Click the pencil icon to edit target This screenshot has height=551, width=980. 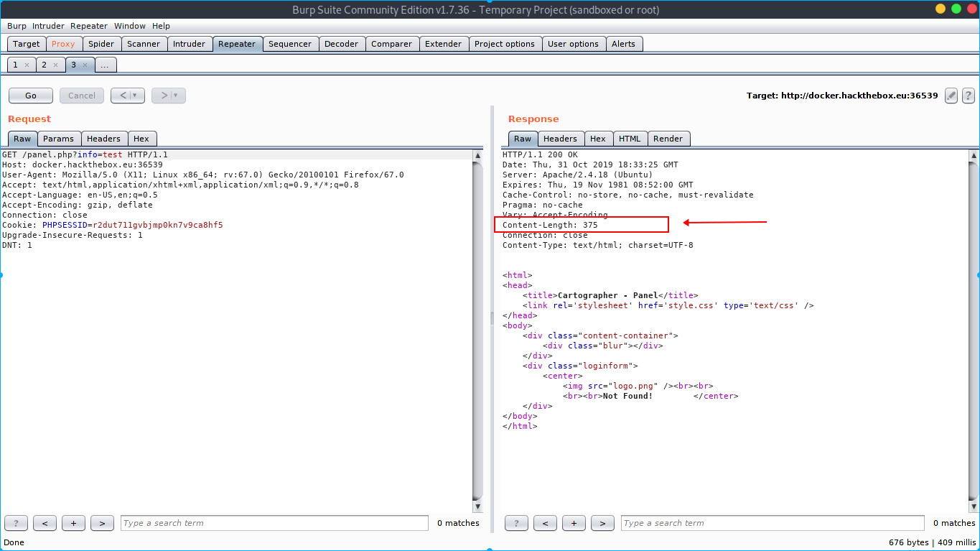pyautogui.click(x=951, y=96)
